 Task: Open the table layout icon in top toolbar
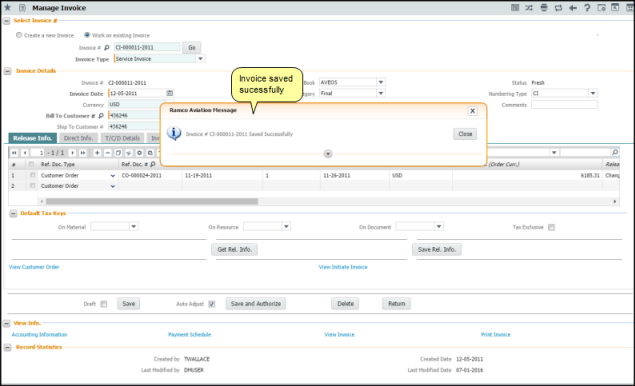click(515, 7)
